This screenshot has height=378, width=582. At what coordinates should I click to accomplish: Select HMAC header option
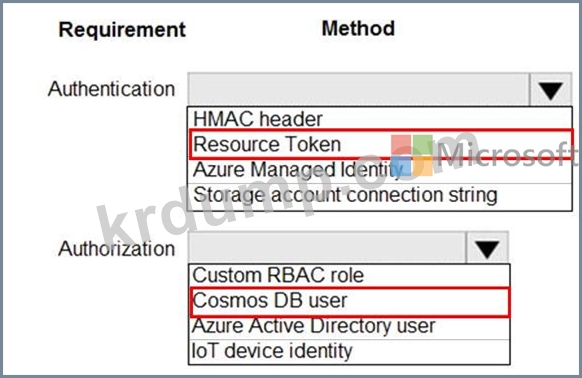(x=380, y=119)
